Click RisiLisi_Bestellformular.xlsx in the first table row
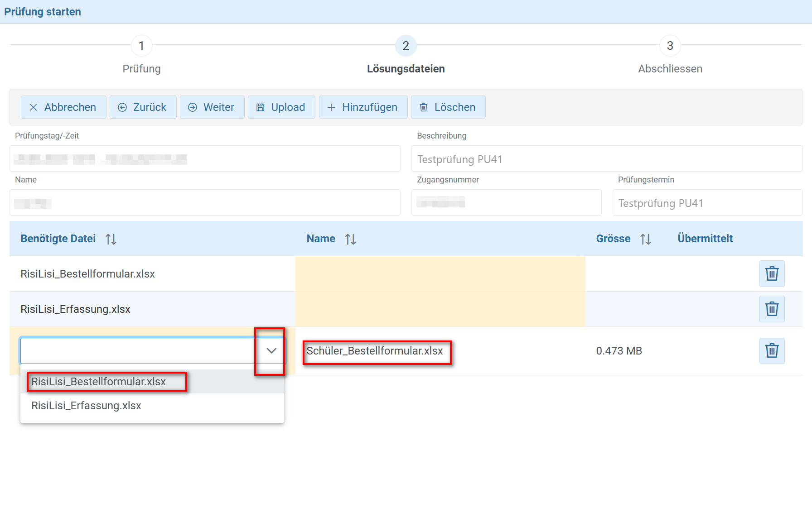This screenshot has width=812, height=527. coord(87,274)
